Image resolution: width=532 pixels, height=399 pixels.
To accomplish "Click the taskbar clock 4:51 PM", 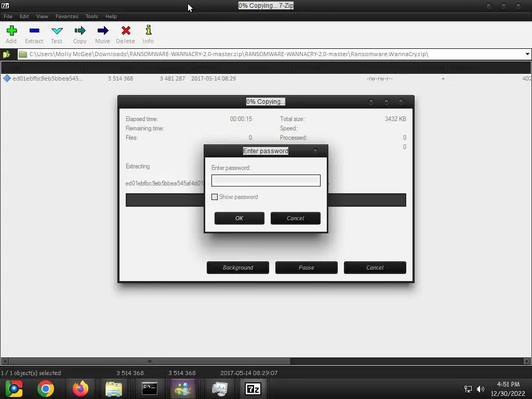I will pyautogui.click(x=508, y=384).
